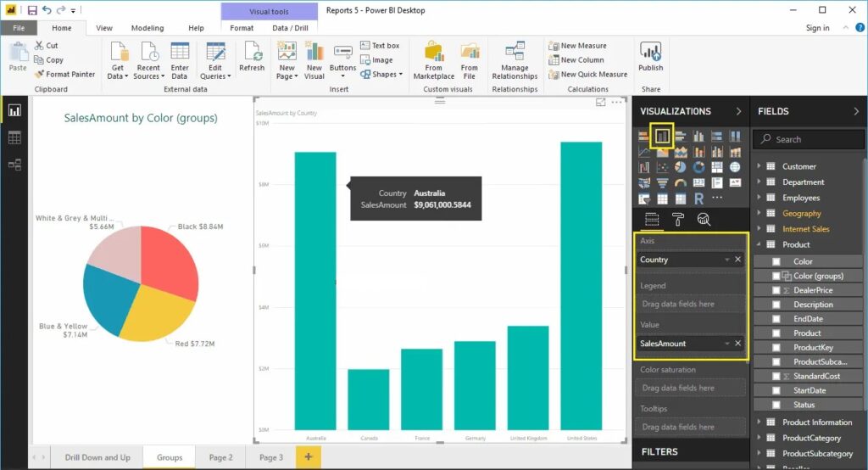The height and width of the screenshot is (470, 868).
Task: Click New Quick Measure
Action: 588,75
